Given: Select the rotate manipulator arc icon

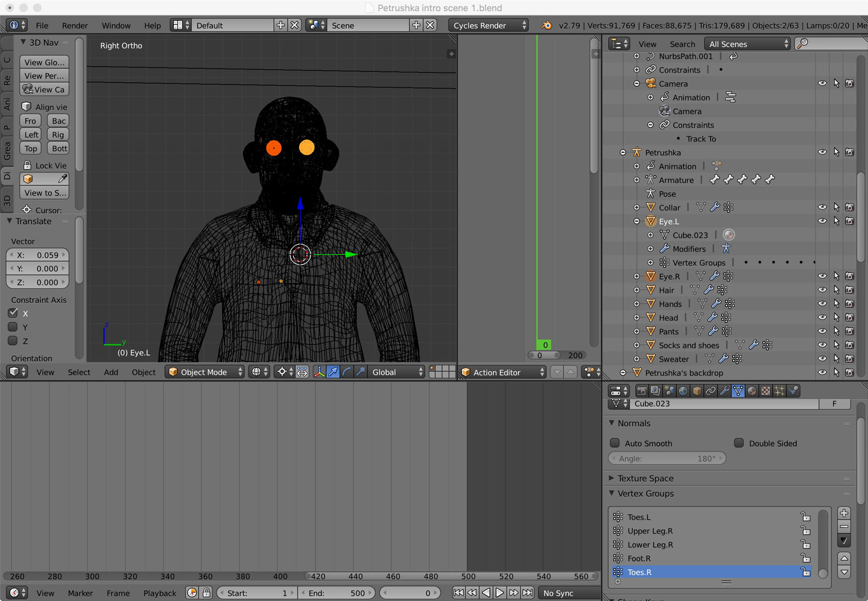Looking at the screenshot, I should pos(347,372).
